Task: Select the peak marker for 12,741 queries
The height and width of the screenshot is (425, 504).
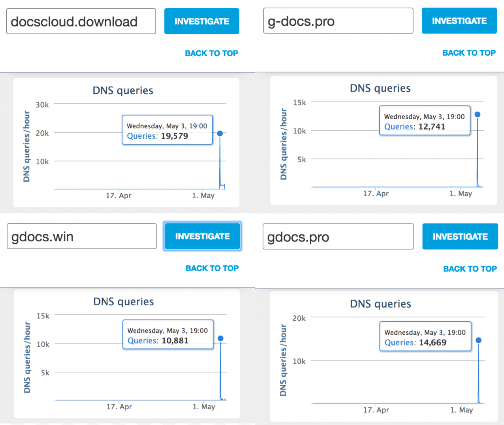Action: [x=478, y=115]
